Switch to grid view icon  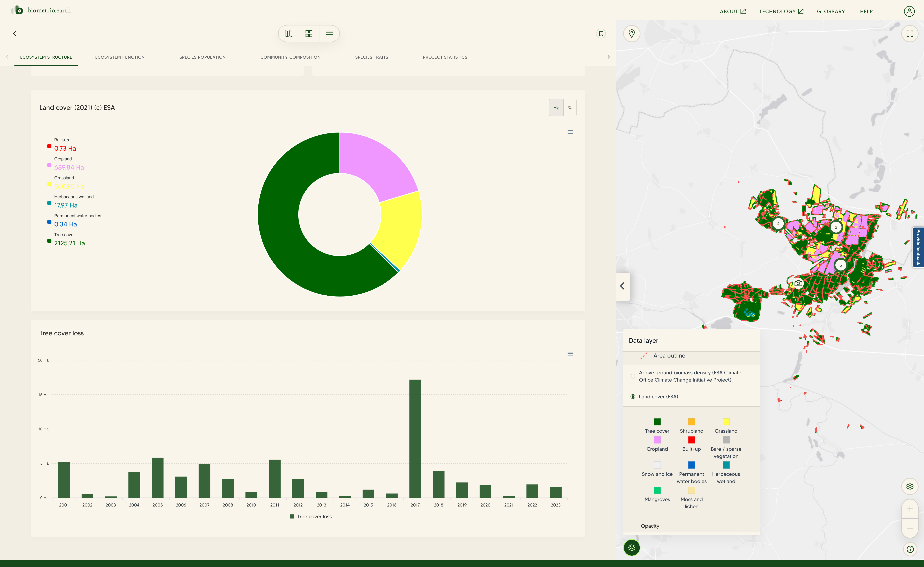[309, 34]
